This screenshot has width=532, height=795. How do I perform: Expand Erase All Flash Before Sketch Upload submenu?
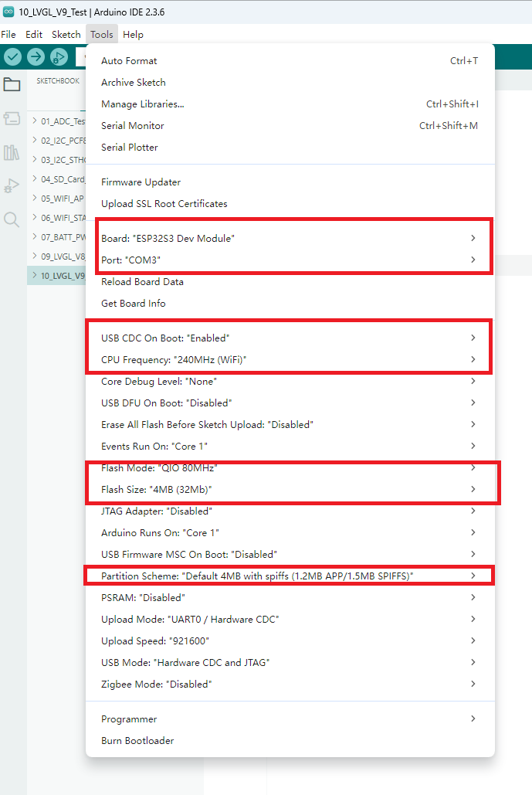click(290, 425)
